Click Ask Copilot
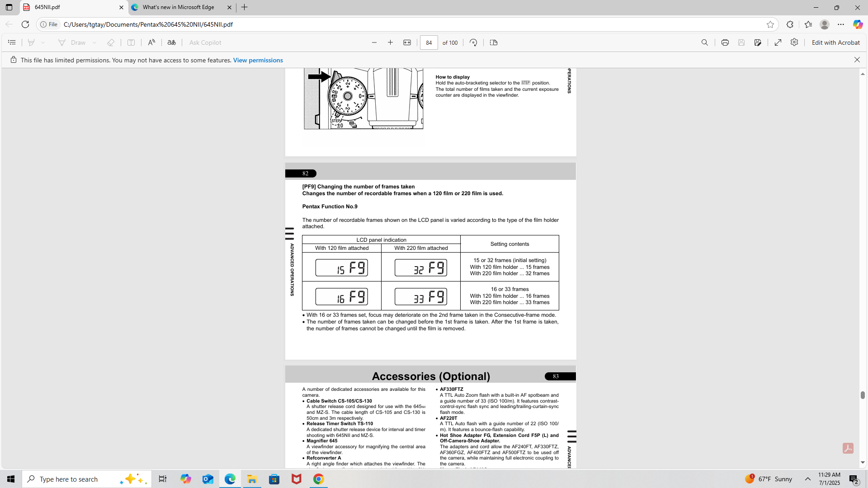The image size is (868, 488). [205, 42]
